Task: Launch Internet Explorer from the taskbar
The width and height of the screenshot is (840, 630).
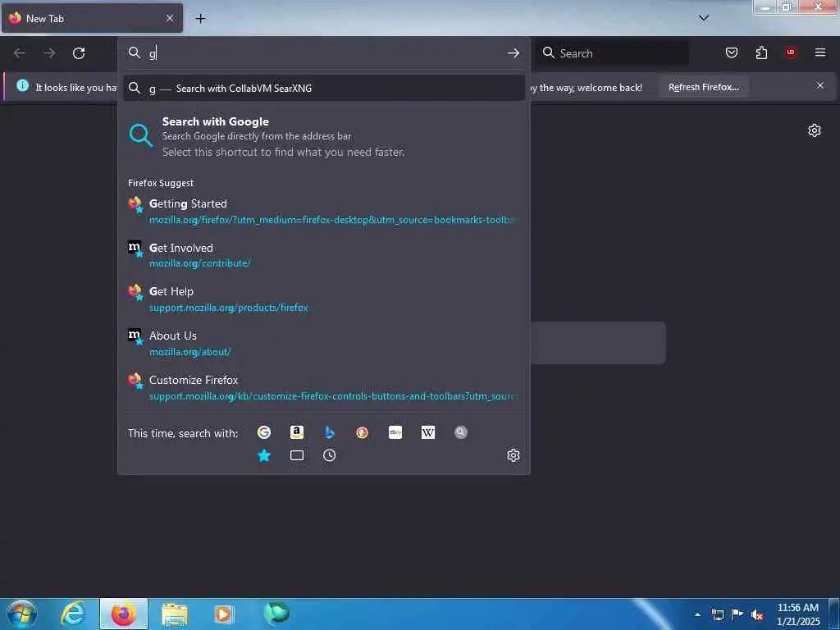Action: [x=73, y=614]
